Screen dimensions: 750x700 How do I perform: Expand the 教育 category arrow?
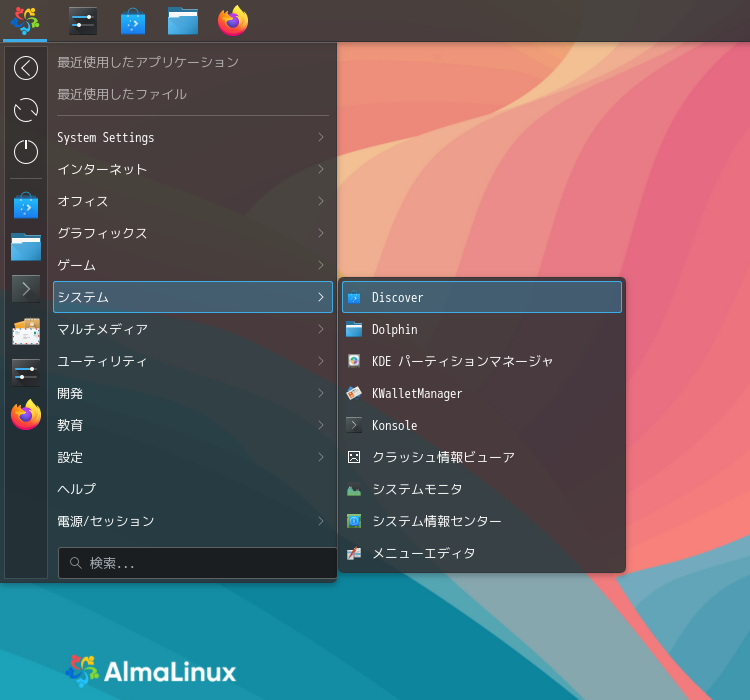pos(321,425)
